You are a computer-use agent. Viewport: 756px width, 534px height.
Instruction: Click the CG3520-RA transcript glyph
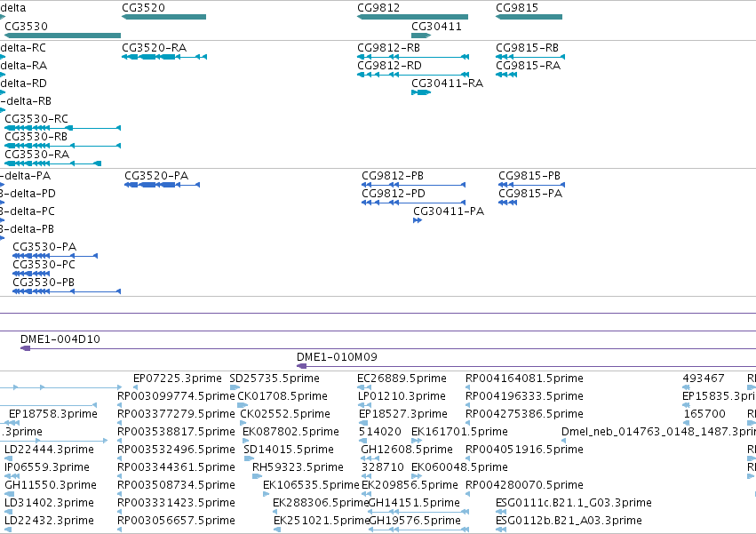164,57
